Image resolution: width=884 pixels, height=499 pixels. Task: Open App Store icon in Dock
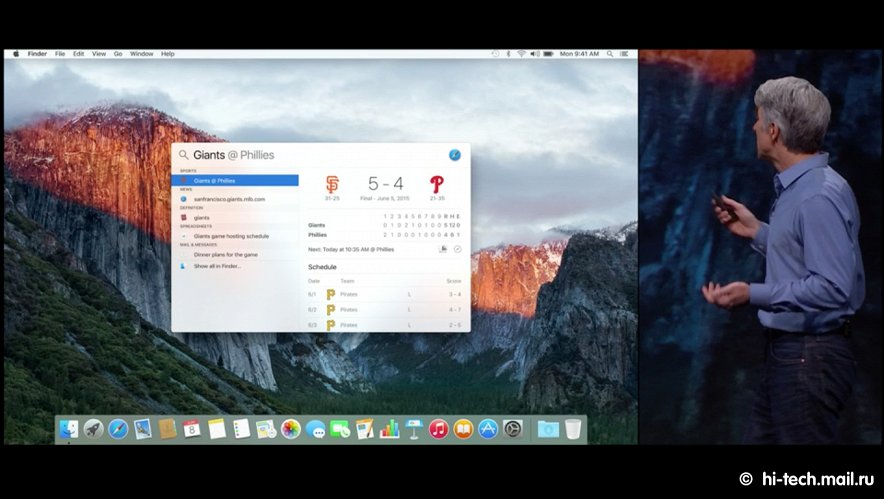pyautogui.click(x=488, y=429)
